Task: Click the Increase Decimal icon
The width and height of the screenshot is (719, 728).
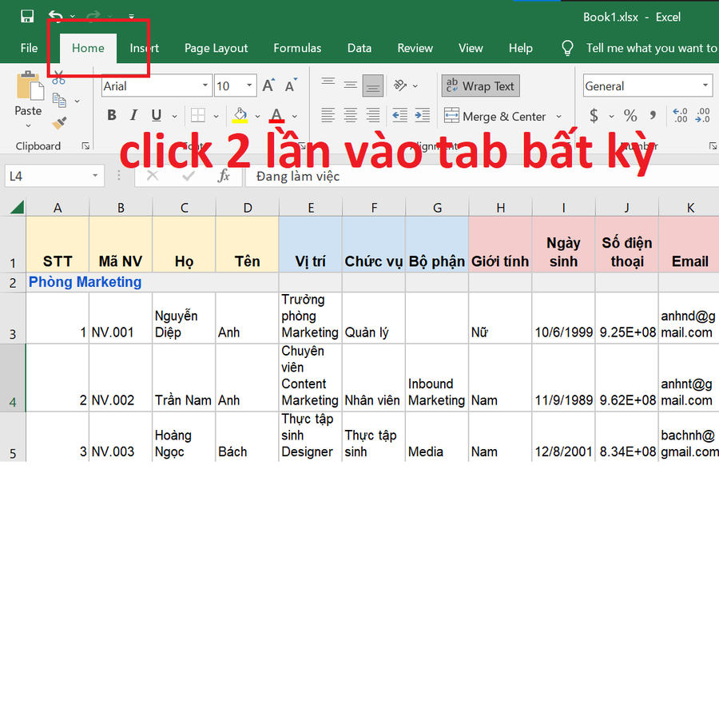Action: 681,116
